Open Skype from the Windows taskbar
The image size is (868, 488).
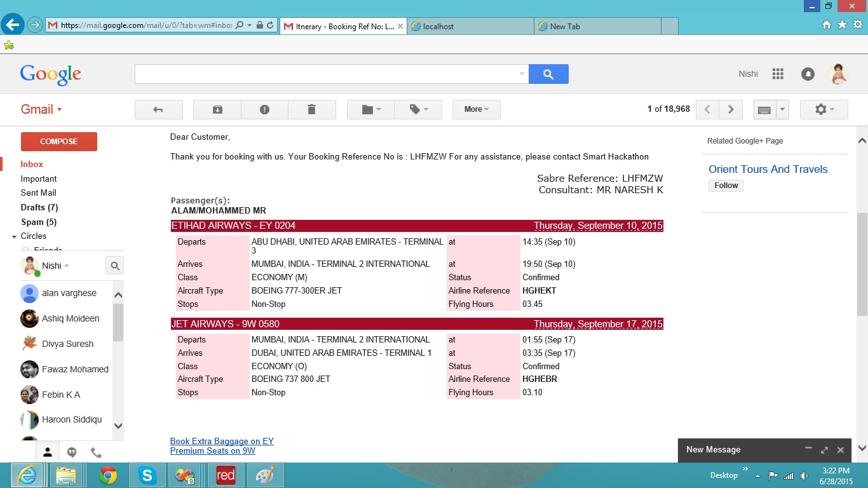(147, 475)
